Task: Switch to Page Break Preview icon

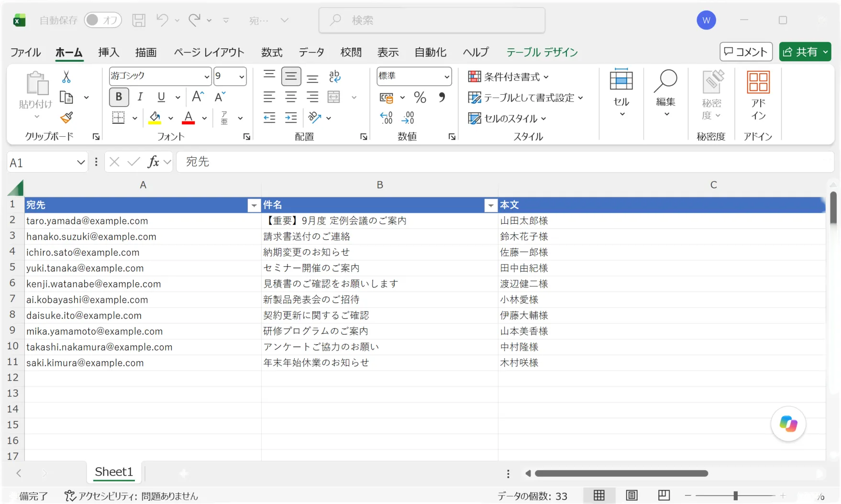Action: (664, 495)
